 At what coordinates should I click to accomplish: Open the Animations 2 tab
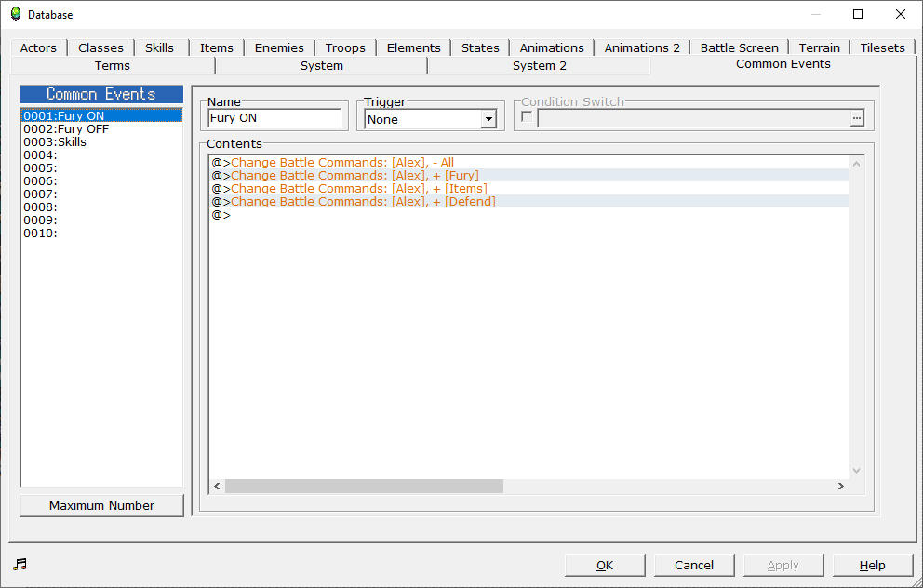(x=642, y=47)
